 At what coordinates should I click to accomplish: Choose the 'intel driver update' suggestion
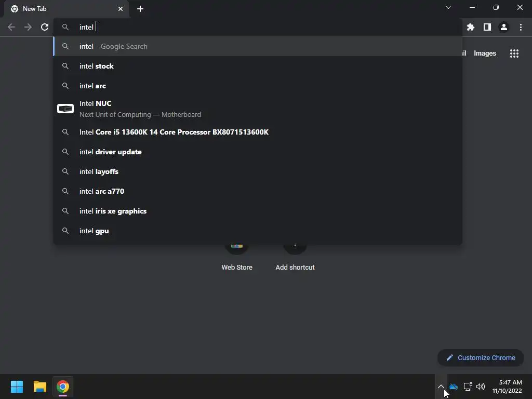tap(258, 152)
